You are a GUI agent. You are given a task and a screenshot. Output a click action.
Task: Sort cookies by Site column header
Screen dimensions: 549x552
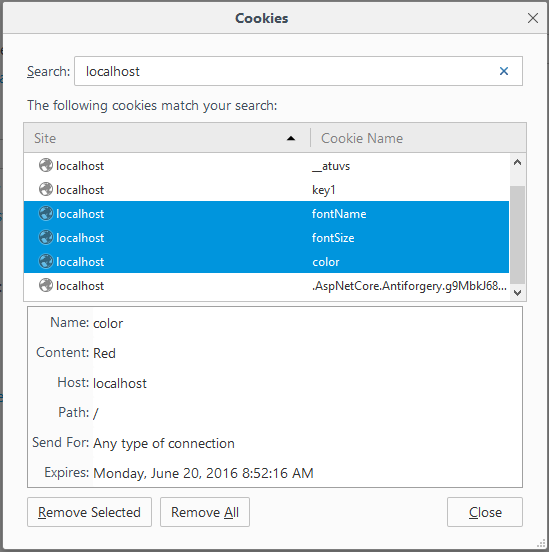pos(167,138)
